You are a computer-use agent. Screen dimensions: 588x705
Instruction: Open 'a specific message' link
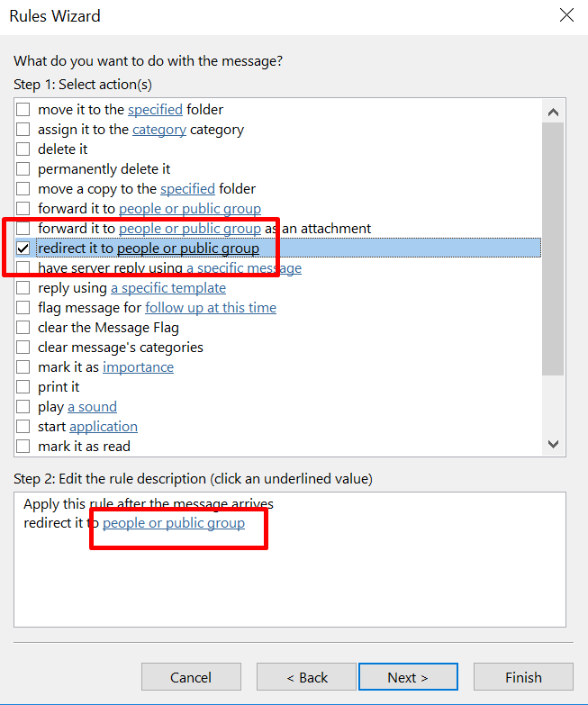point(244,268)
